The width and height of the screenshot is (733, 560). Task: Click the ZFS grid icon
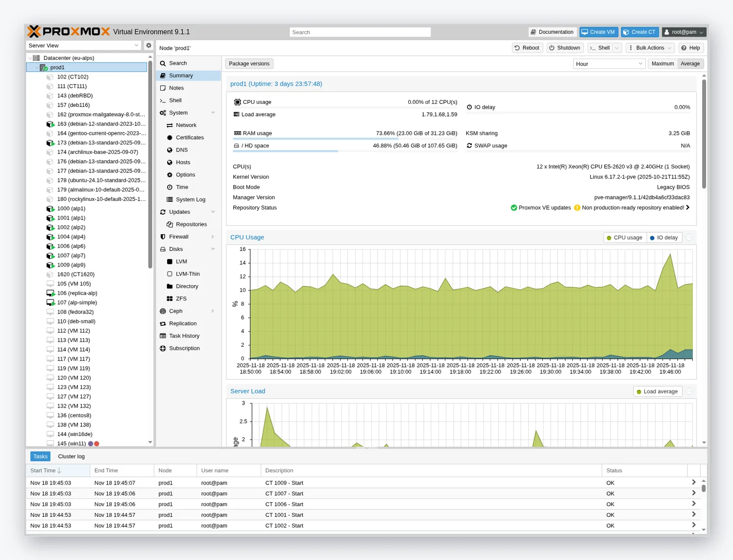pos(170,299)
